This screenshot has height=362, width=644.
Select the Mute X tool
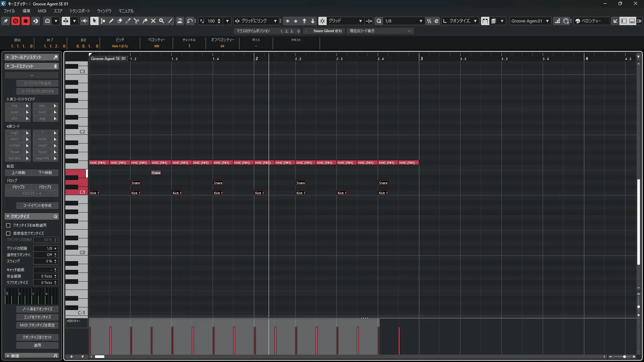pos(153,21)
